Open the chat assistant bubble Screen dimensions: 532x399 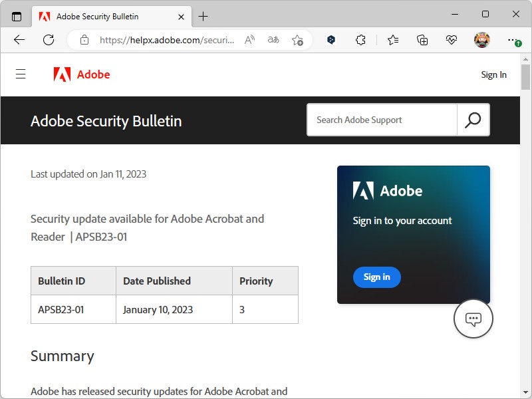(473, 319)
